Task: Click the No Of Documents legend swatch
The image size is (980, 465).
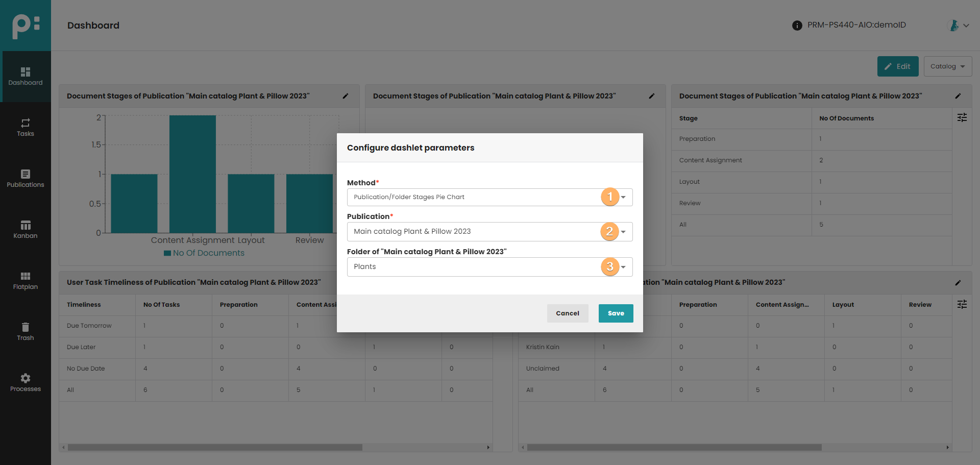Action: [167, 253]
